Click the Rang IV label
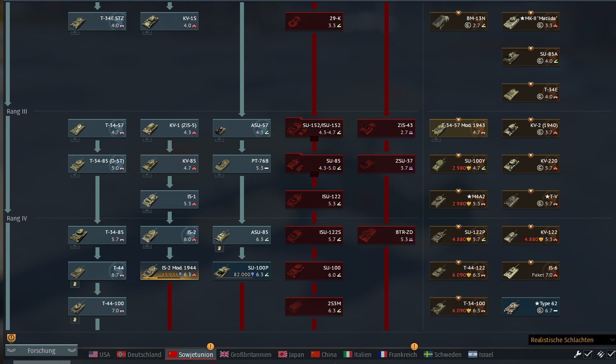This screenshot has width=616, height=364. tap(17, 218)
